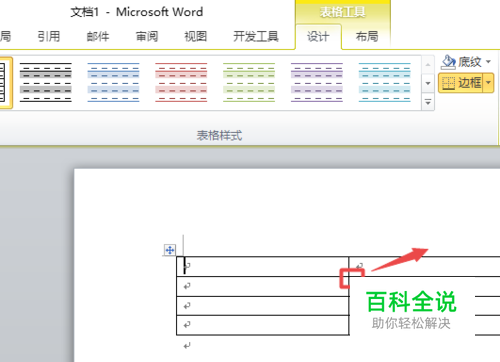Switch to the 审阅 tab
The height and width of the screenshot is (362, 500).
pos(147,36)
